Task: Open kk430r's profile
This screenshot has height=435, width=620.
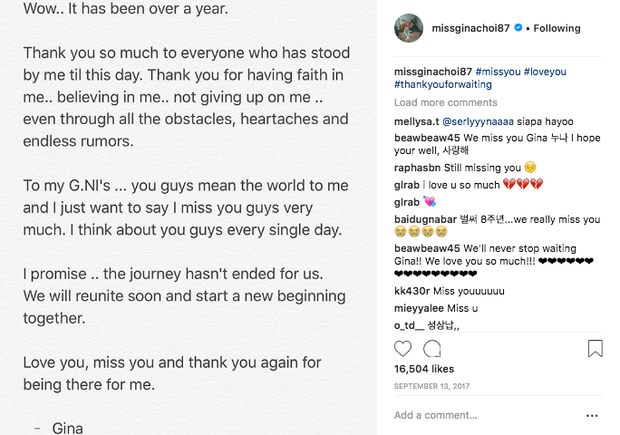Action: pyautogui.click(x=411, y=291)
